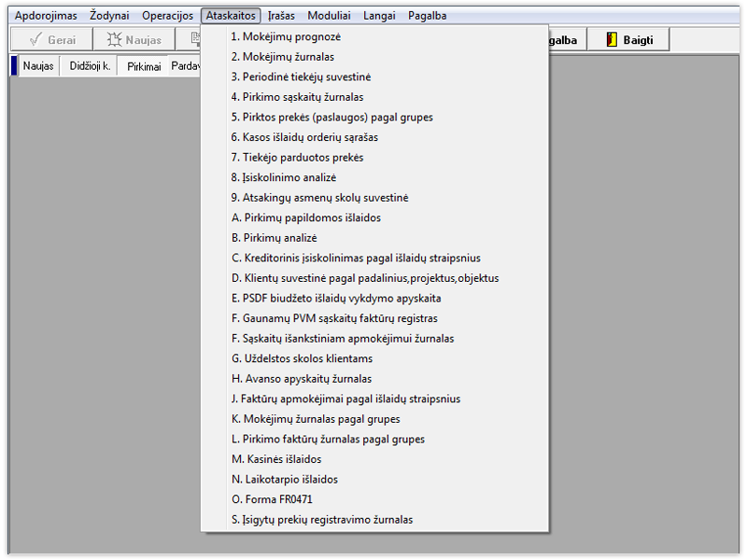Select 1. Mokėjimų prognozė report
The width and height of the screenshot is (747, 560).
374,36
